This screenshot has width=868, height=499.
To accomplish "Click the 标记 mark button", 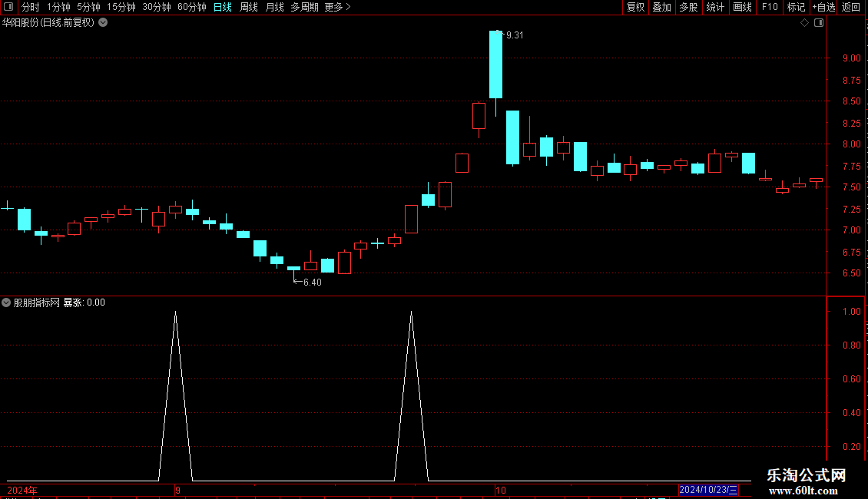I will (x=796, y=7).
